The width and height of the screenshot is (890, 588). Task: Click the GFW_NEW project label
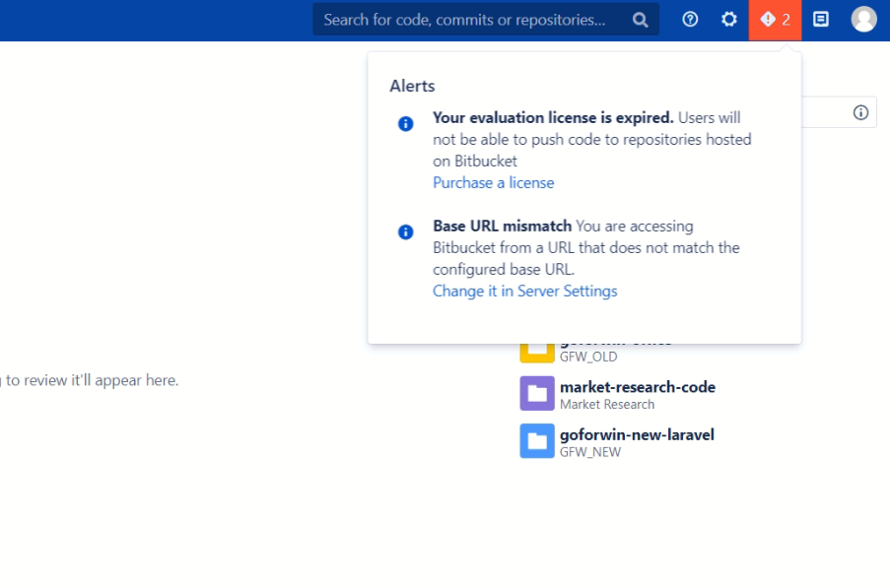pos(590,452)
